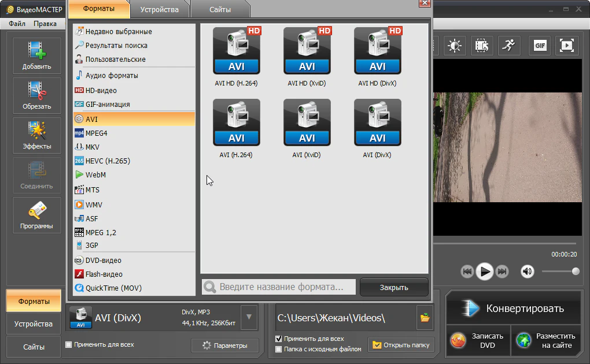Open the Эффекты effects tool

[x=36, y=135]
